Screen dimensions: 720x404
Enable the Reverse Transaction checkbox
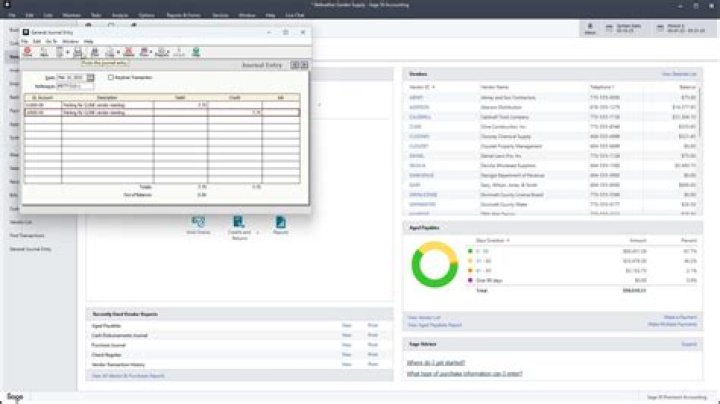tap(111, 77)
